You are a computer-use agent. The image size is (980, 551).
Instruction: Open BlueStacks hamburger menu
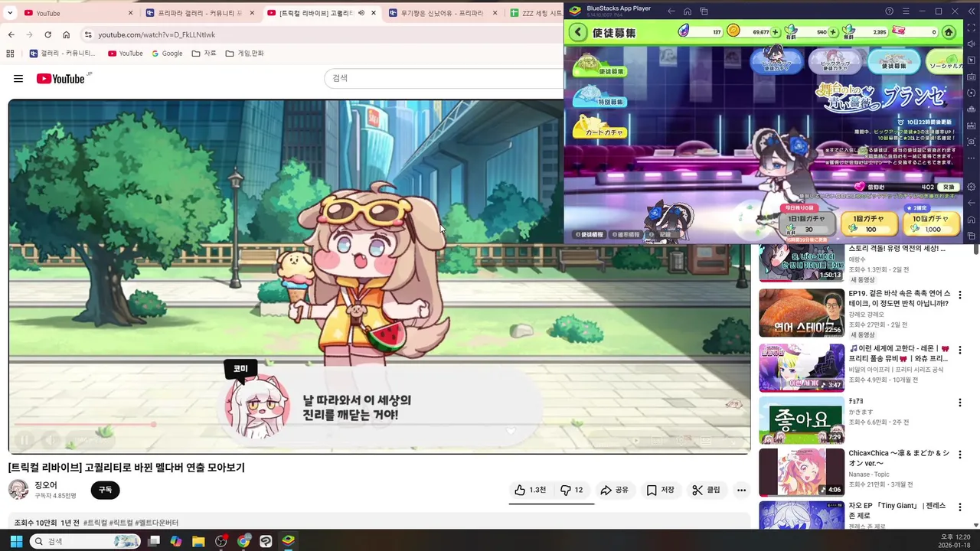[906, 11]
